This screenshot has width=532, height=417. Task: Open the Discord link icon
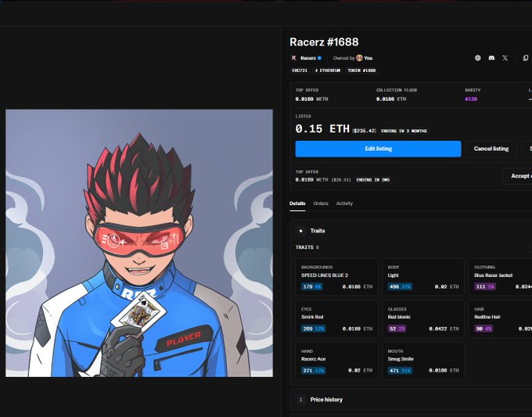point(491,58)
